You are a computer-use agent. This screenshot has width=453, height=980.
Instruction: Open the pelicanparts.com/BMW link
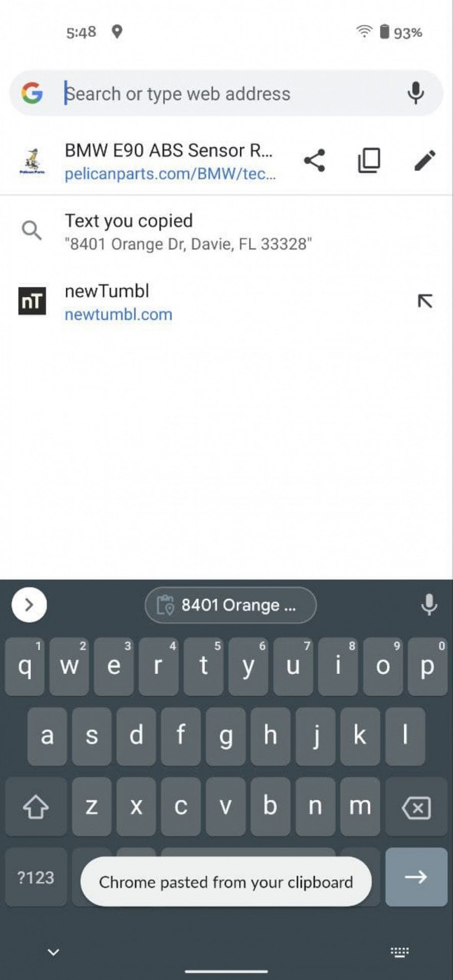tap(170, 174)
